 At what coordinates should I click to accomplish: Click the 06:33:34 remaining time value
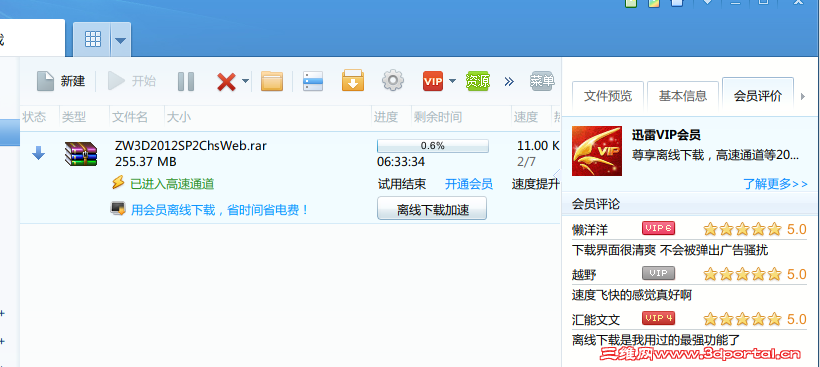(x=401, y=162)
